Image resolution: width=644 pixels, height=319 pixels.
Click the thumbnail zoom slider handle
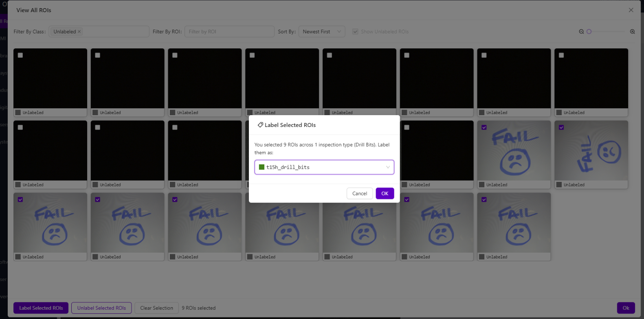tap(589, 32)
